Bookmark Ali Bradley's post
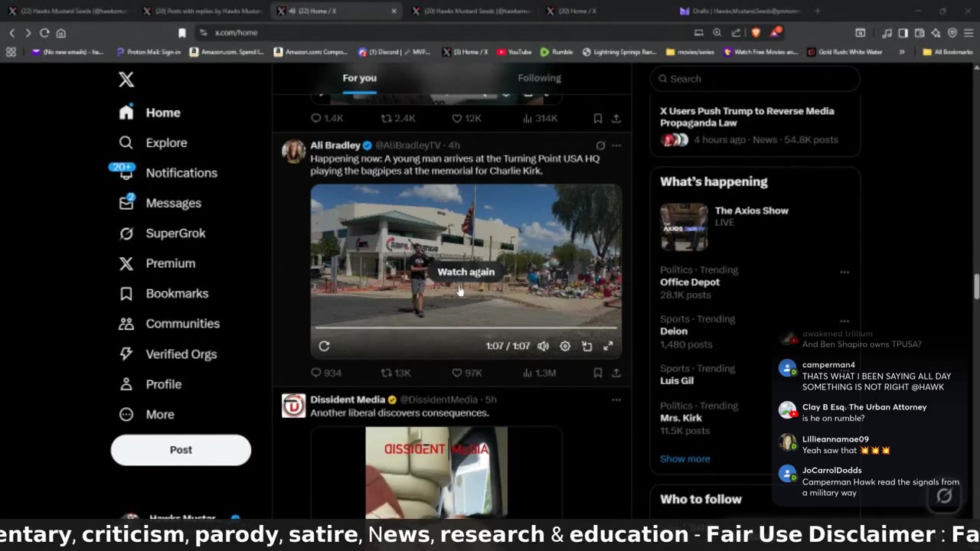 click(x=598, y=373)
